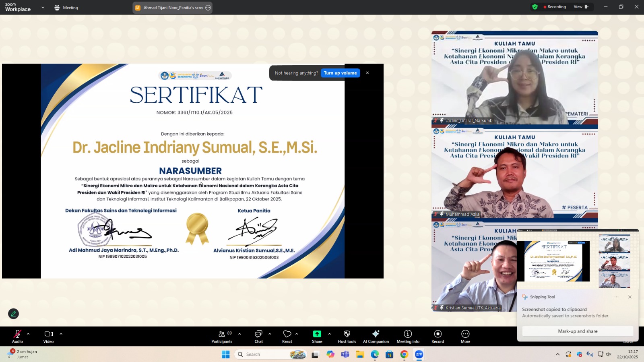
Task: Expand the Share options arrow
Action: (329, 334)
